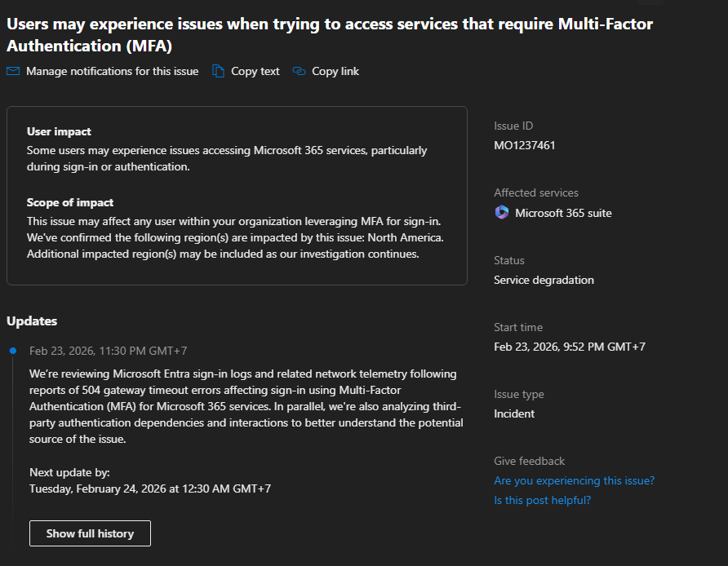The width and height of the screenshot is (728, 566).
Task: Click the Affected services label
Action: pos(535,192)
